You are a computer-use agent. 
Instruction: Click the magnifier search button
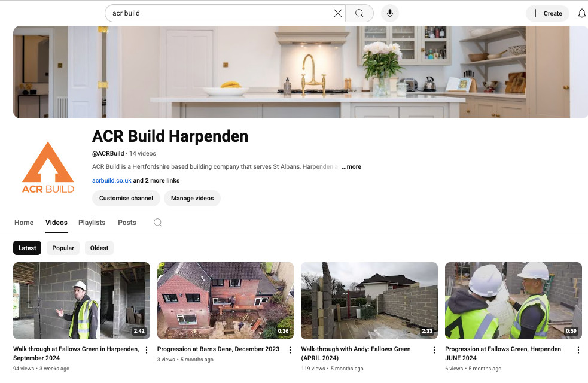pos(359,13)
